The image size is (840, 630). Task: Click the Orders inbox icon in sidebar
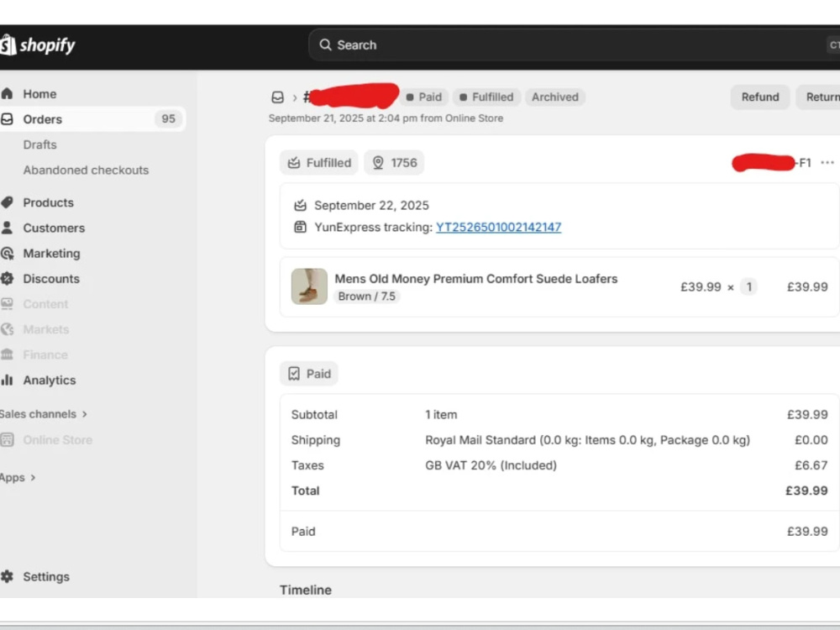click(7, 119)
